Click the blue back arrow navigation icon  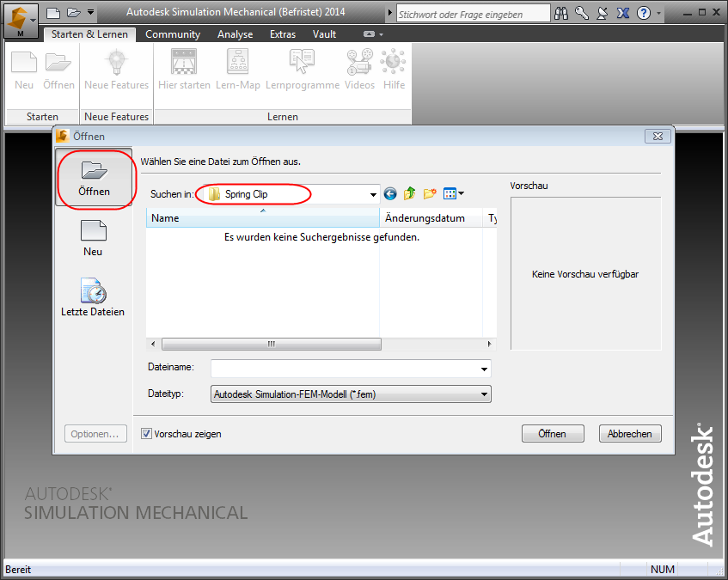click(x=390, y=194)
